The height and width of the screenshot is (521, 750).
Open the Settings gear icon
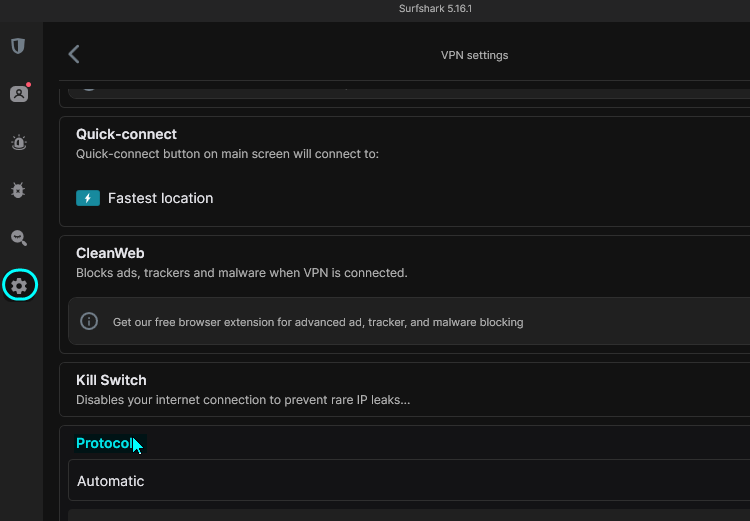tap(20, 285)
